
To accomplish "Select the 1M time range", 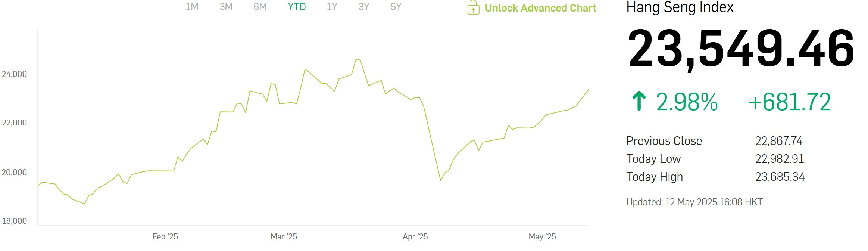I will pos(192,7).
